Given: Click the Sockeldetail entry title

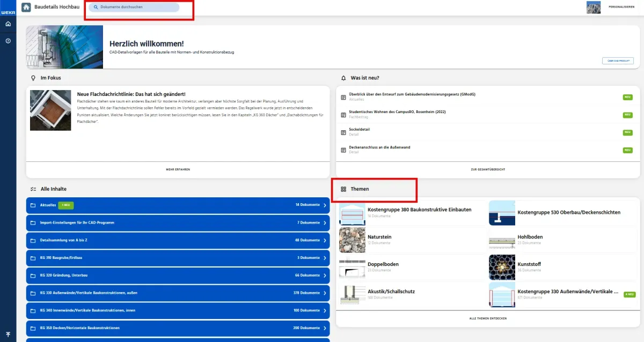Looking at the screenshot, I should [x=360, y=130].
